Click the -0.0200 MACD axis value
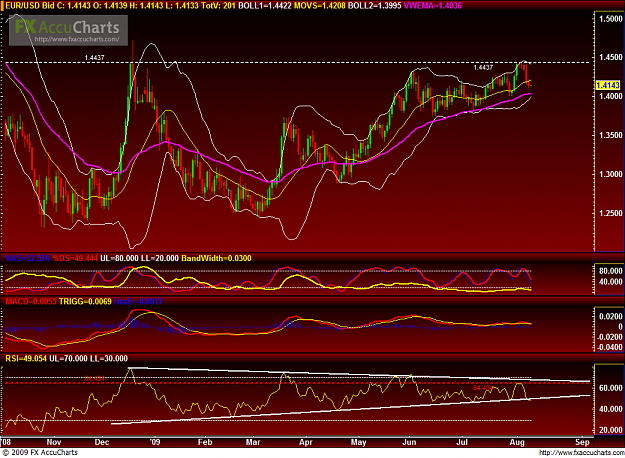The image size is (625, 458). coord(609,337)
